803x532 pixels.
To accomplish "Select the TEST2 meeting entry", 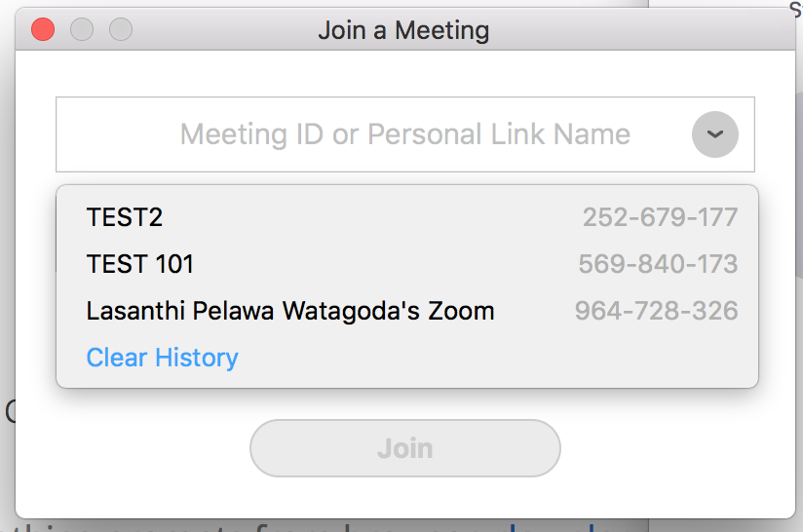I will [407, 217].
